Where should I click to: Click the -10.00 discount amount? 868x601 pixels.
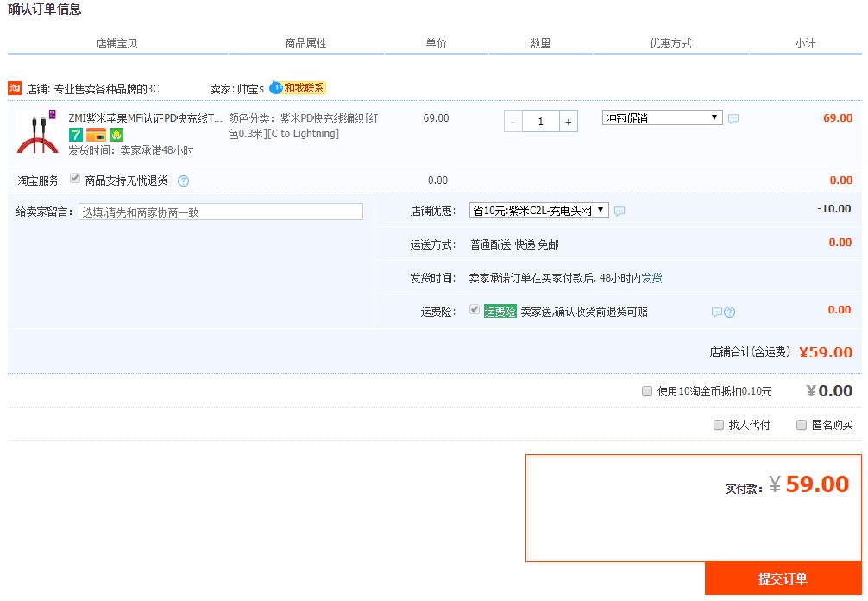coord(834,209)
